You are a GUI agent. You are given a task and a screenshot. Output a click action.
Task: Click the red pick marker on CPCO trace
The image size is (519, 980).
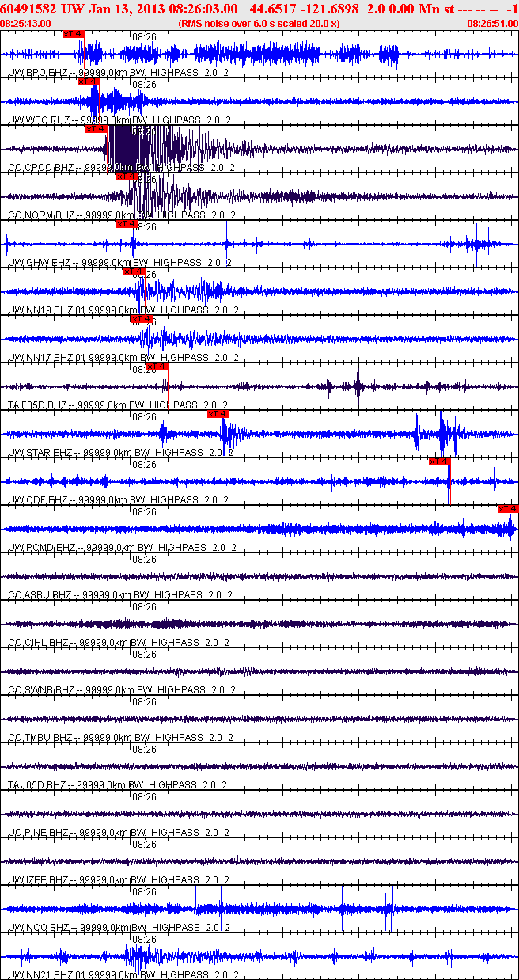(x=96, y=129)
